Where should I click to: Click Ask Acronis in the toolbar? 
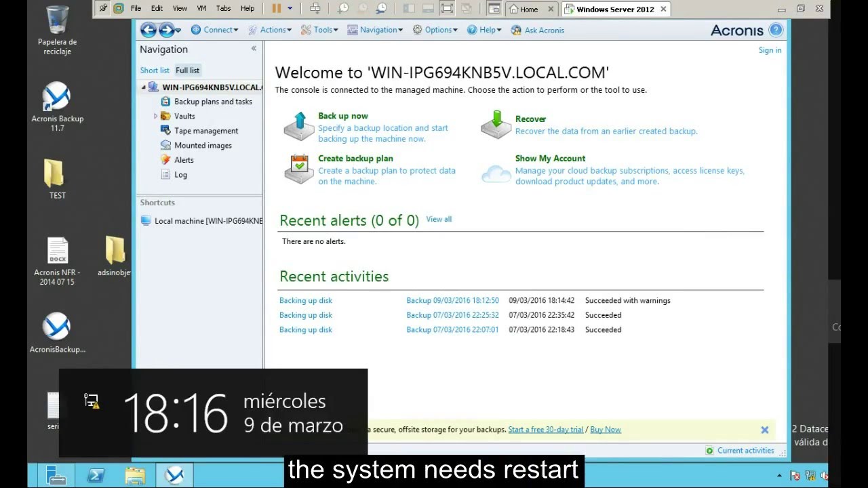[537, 30]
